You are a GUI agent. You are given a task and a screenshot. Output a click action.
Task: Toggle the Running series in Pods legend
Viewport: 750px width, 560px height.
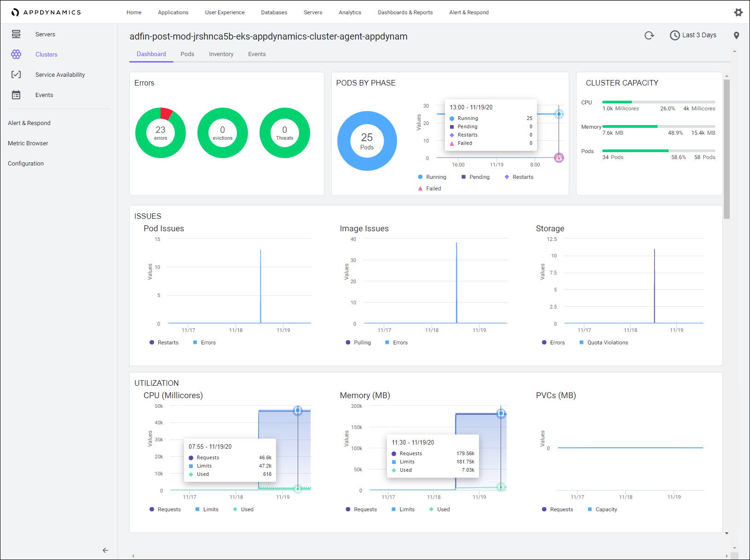pos(432,177)
